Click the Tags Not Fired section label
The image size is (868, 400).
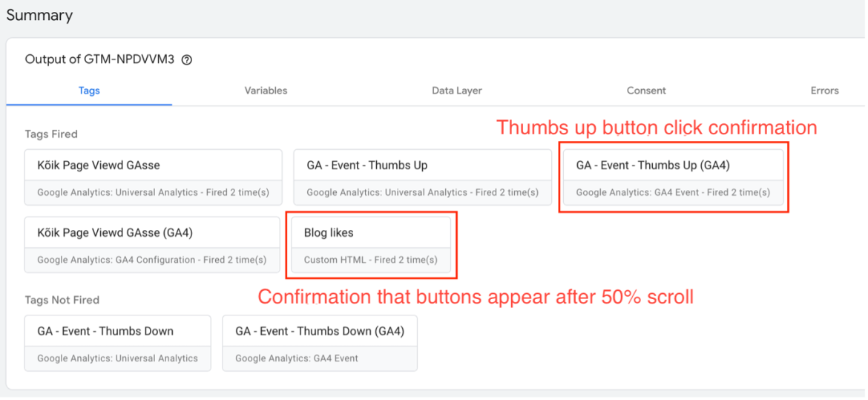(x=62, y=301)
